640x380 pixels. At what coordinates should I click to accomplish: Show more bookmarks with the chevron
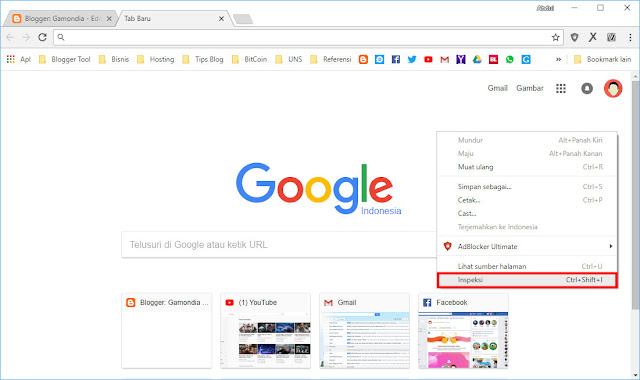point(558,59)
